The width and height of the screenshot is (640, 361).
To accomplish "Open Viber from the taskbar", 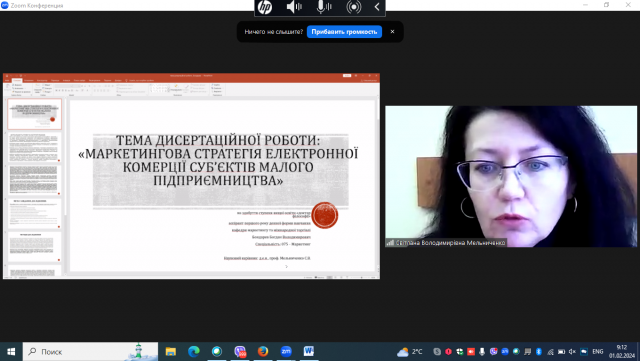I will (x=240, y=352).
